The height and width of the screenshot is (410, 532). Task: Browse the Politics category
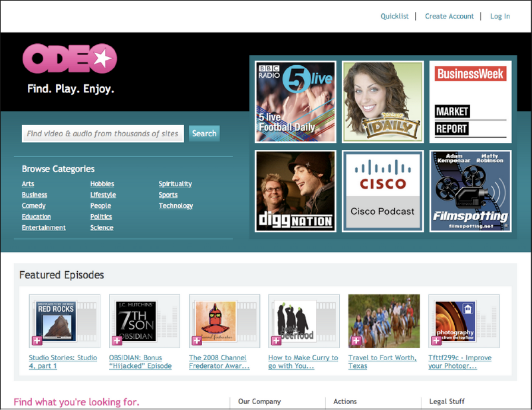101,217
